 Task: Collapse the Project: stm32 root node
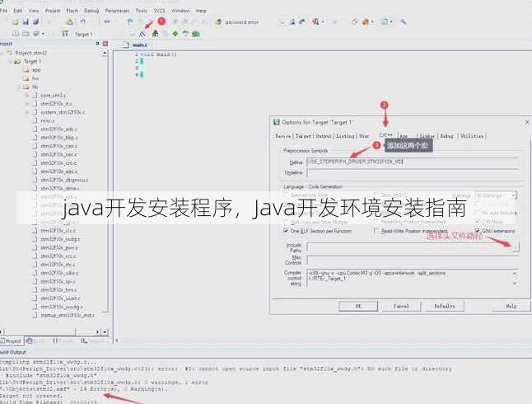(x=2, y=53)
